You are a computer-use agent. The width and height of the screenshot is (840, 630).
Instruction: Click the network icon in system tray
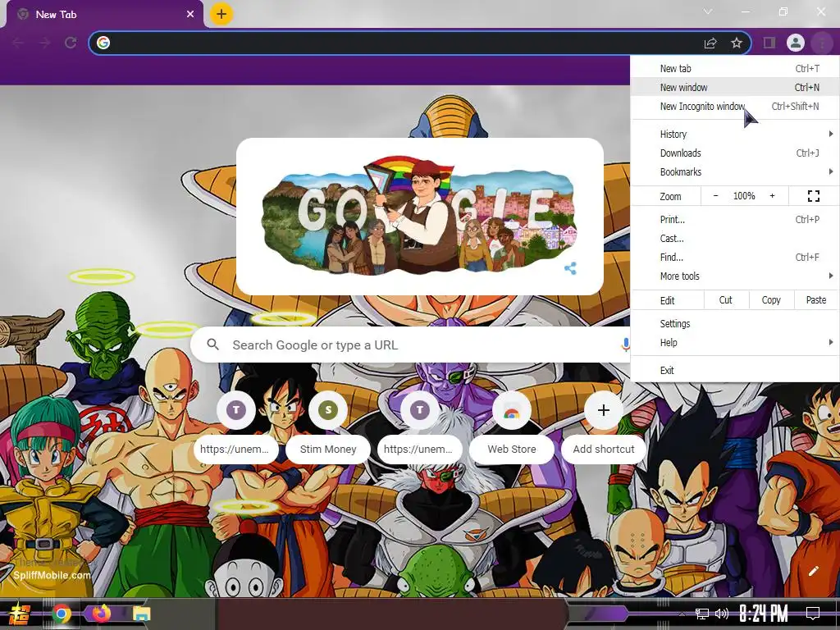click(702, 614)
